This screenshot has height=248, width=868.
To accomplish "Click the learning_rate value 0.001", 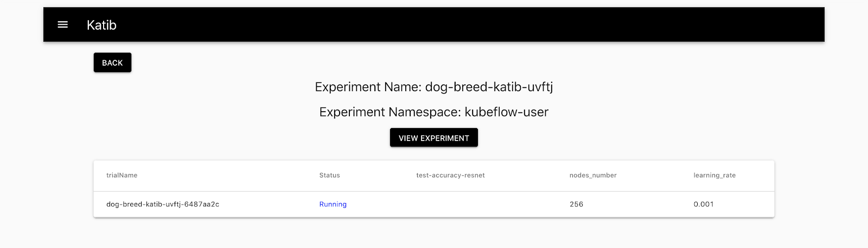I will [704, 204].
